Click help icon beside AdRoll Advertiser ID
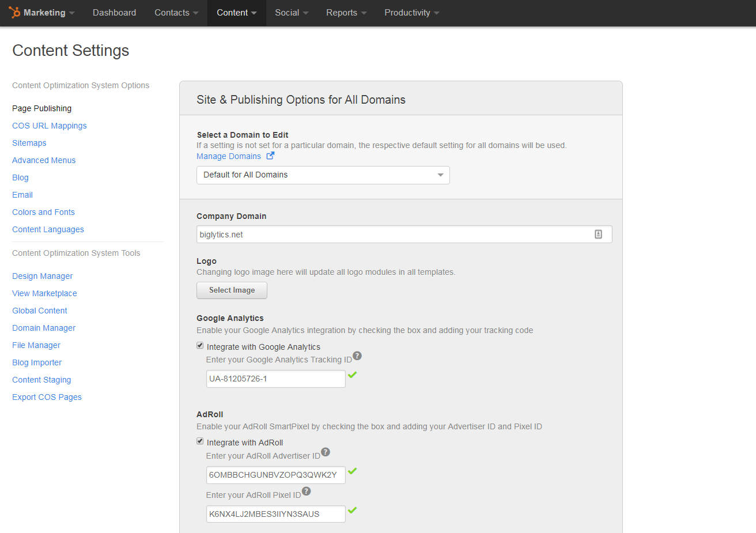Screen dimensions: 756x533 pyautogui.click(x=326, y=452)
